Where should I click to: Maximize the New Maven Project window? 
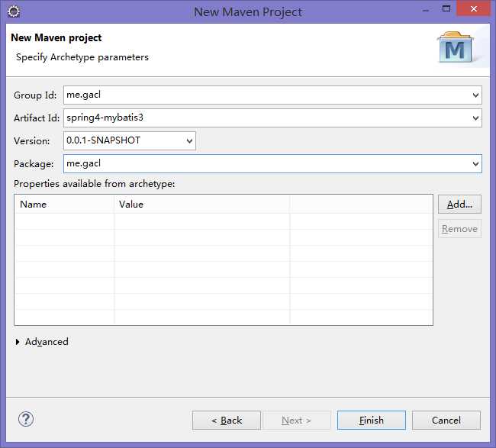pos(446,9)
